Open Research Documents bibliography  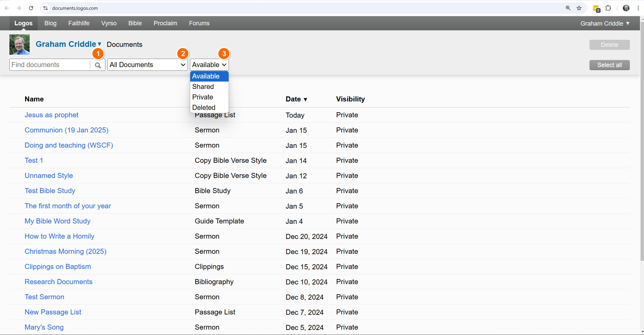(59, 282)
